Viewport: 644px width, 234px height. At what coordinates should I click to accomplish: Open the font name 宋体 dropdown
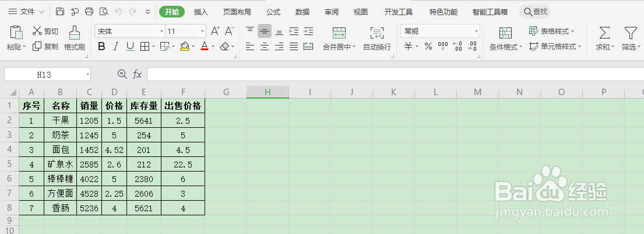click(x=161, y=32)
